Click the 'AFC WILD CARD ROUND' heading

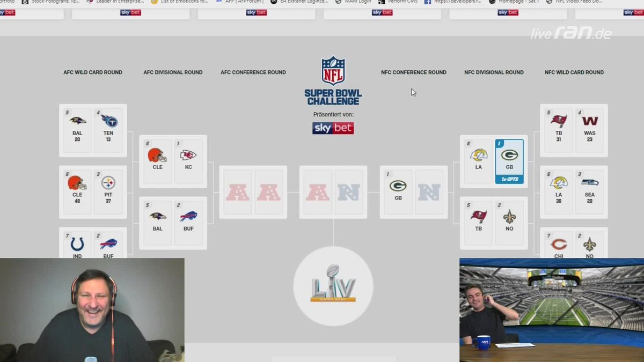pos(93,72)
